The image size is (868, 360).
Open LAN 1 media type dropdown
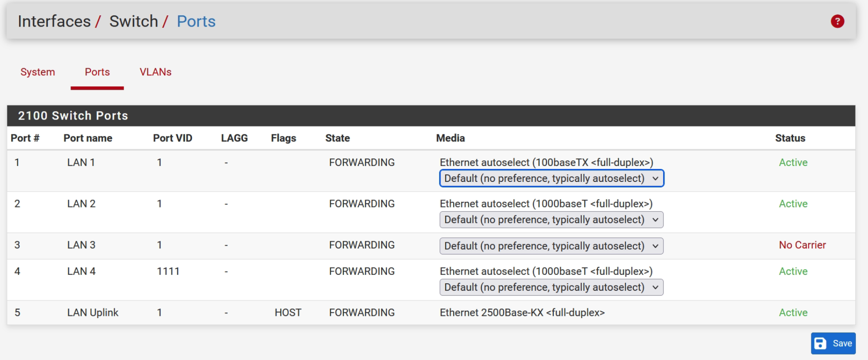pos(551,179)
